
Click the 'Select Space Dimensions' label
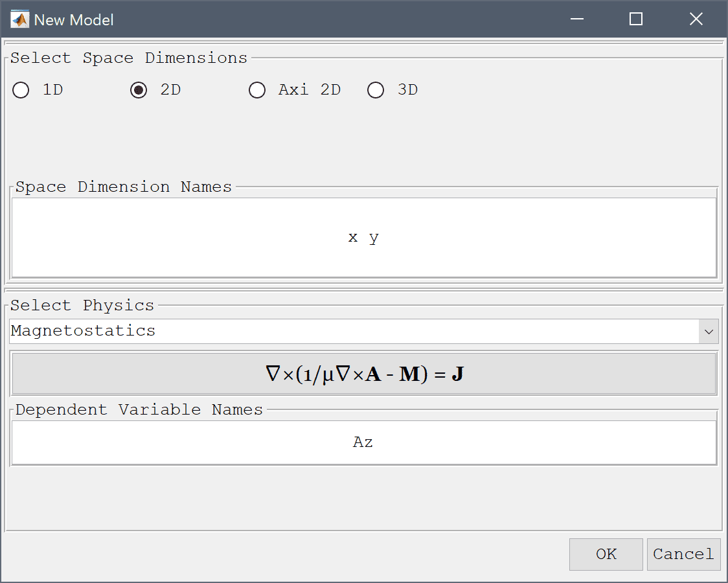[129, 58]
